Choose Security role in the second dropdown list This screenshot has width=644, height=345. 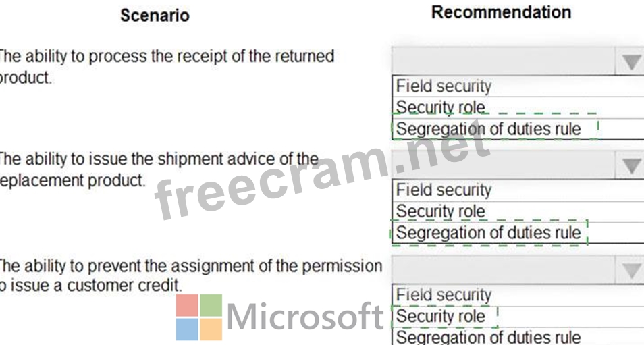point(440,211)
